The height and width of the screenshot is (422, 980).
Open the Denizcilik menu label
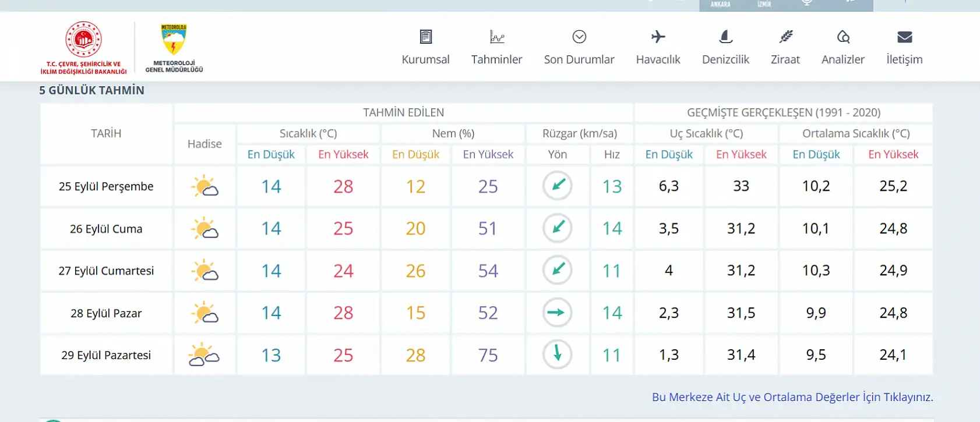tap(725, 59)
